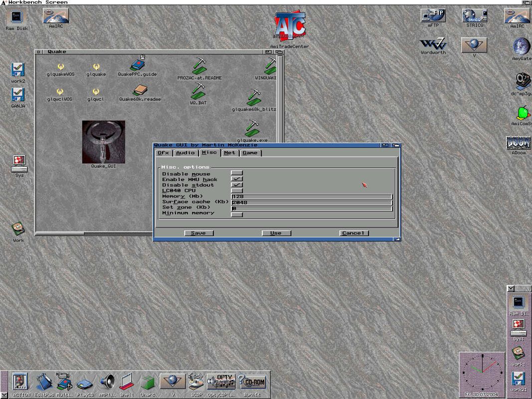
Task: Launch BurnIt CD-ROM from the dock
Action: (253, 383)
